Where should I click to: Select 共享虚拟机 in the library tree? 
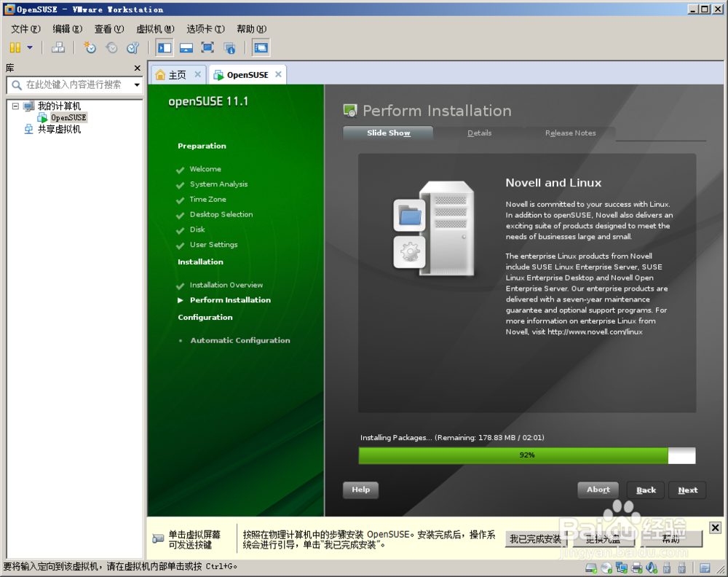click(59, 129)
